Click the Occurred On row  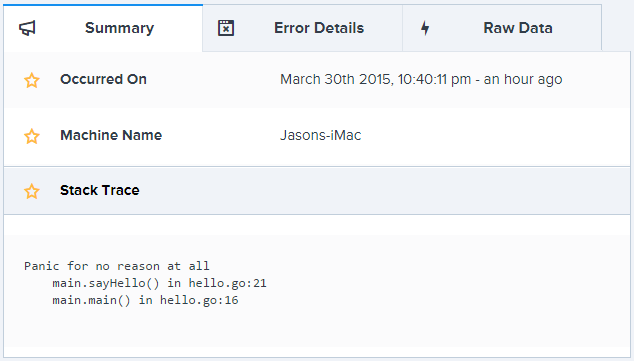coord(317,80)
